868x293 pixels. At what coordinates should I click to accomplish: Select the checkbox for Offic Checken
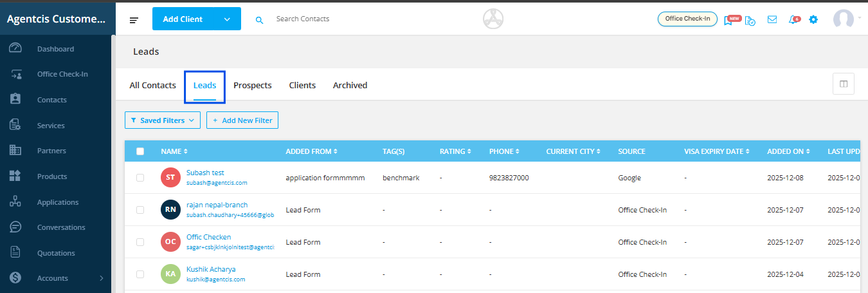tap(140, 242)
